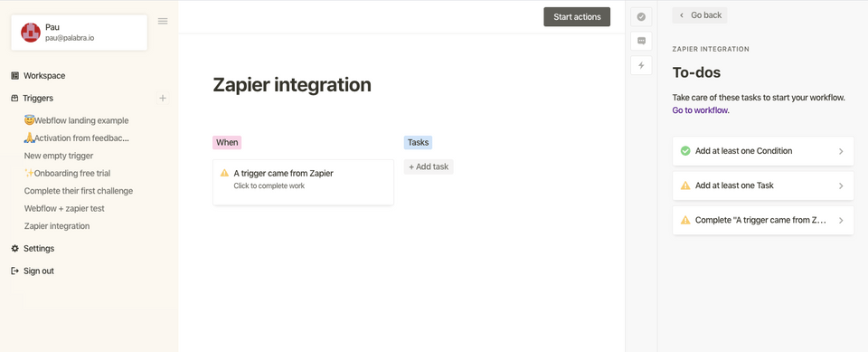Viewport: 868px width, 352px height.
Task: Add a new trigger with plus icon
Action: [x=163, y=98]
